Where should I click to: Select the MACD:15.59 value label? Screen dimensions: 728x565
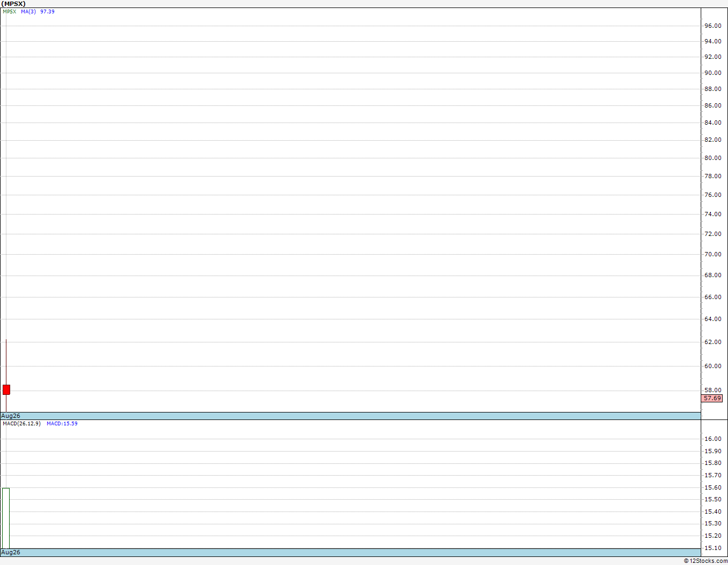pyautogui.click(x=62, y=423)
